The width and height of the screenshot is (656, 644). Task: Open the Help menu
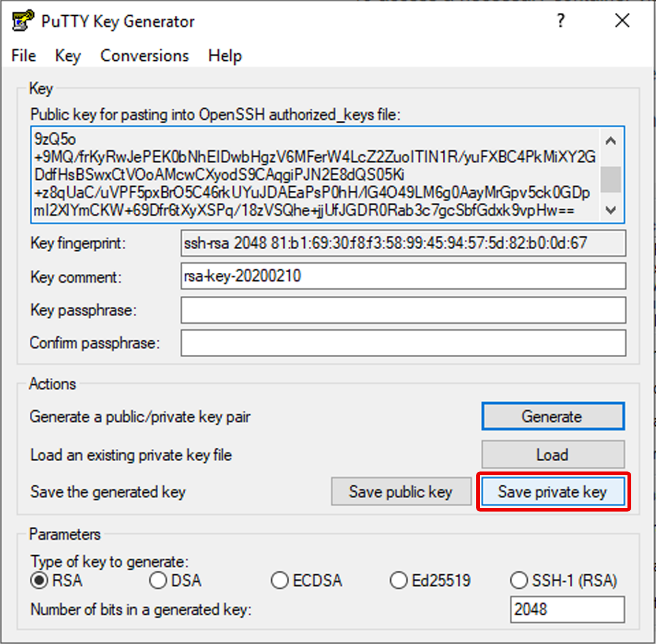pyautogui.click(x=224, y=56)
